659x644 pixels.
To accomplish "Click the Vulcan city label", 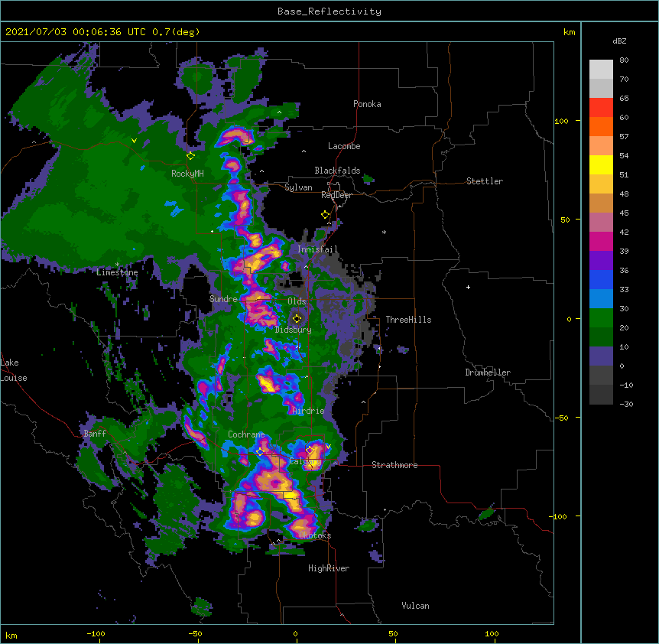I will pos(415,606).
